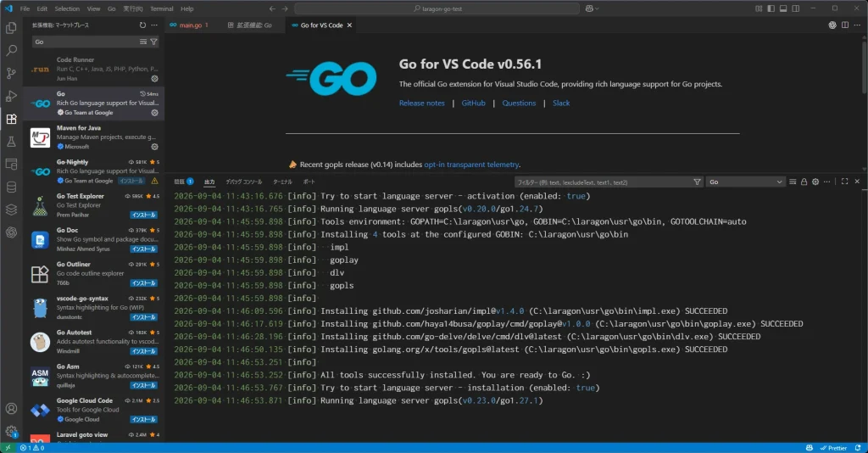Open the Accounts icon in activity bar

click(x=11, y=409)
